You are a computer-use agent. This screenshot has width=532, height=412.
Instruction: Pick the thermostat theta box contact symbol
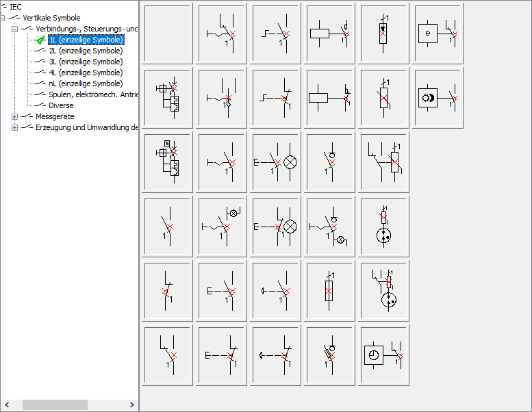pos(438,32)
